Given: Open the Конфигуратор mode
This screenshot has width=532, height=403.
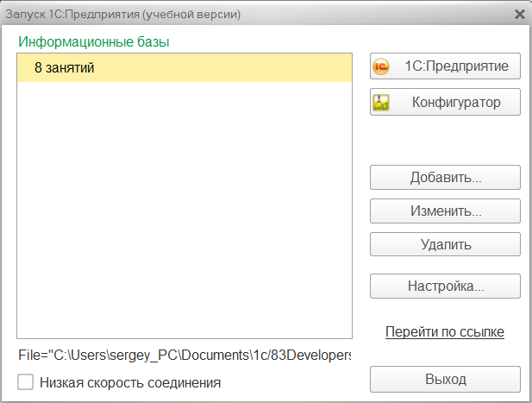Looking at the screenshot, I should tap(445, 102).
